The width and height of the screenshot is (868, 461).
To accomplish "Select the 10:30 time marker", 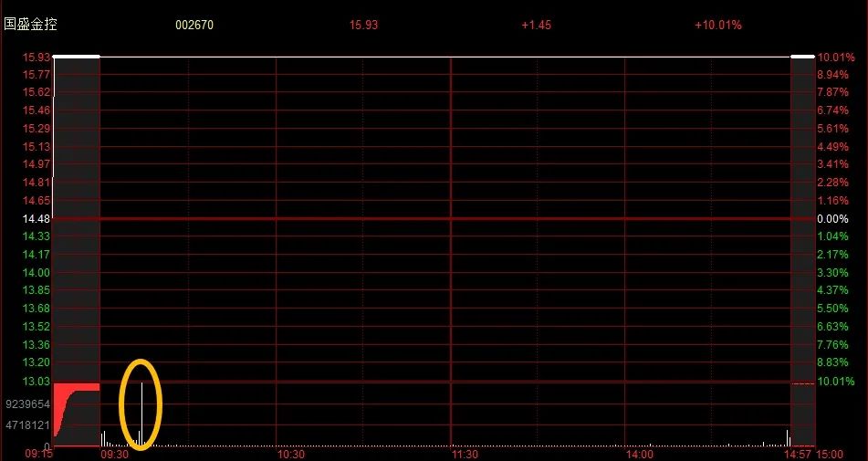I will coord(289,454).
